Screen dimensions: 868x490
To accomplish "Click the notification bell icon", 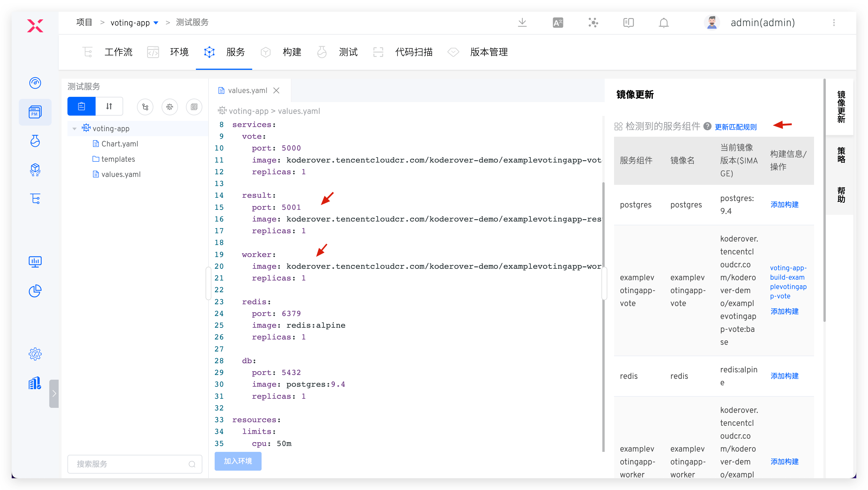I will point(664,23).
